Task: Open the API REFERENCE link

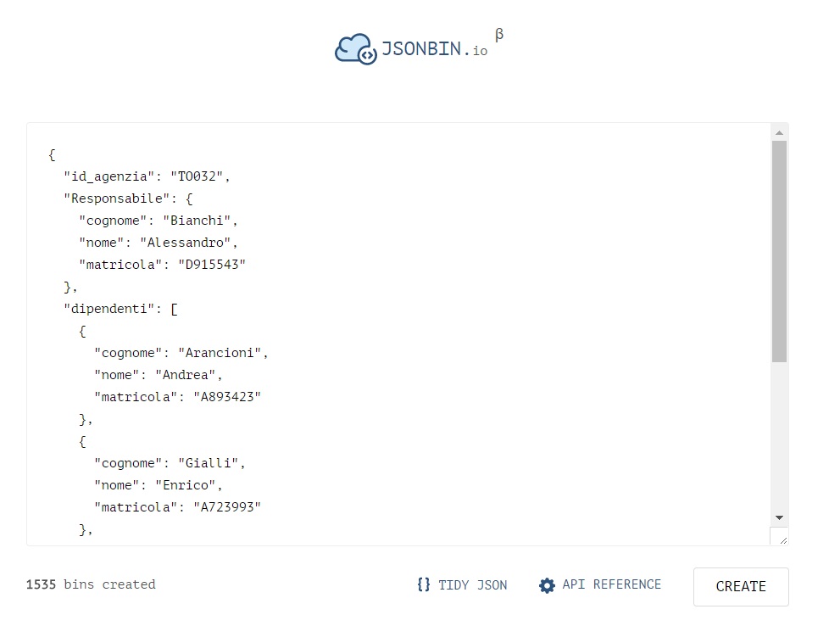Action: click(x=611, y=584)
